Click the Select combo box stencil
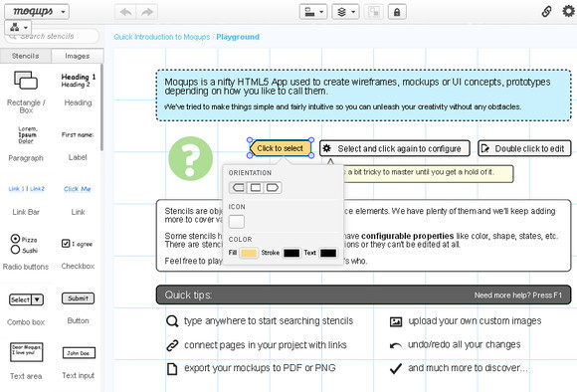Image resolution: width=577 pixels, height=392 pixels. click(26, 299)
